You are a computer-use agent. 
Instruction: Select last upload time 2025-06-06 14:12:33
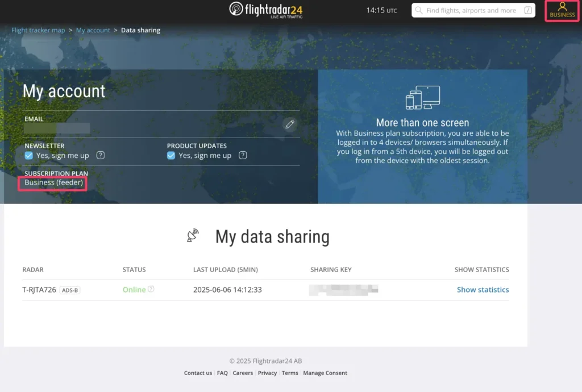point(227,290)
